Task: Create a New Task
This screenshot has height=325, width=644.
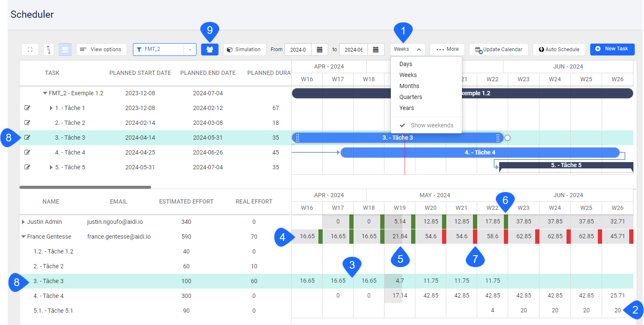Action: click(612, 49)
